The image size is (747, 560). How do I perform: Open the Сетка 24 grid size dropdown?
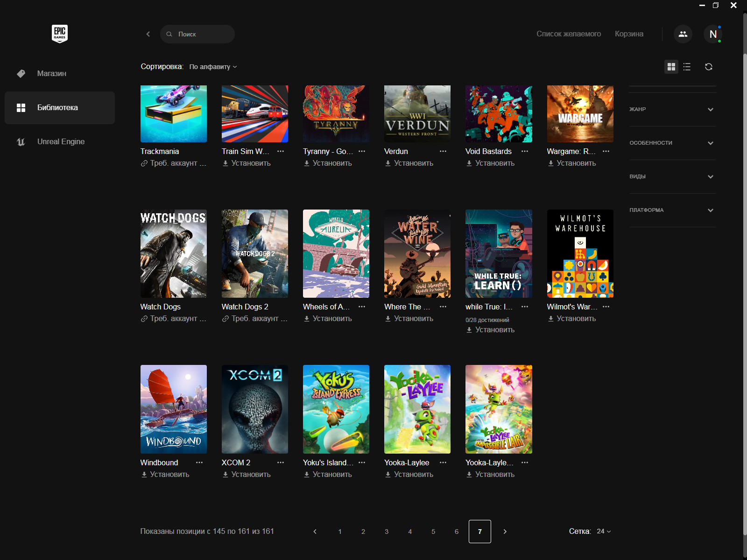point(604,532)
